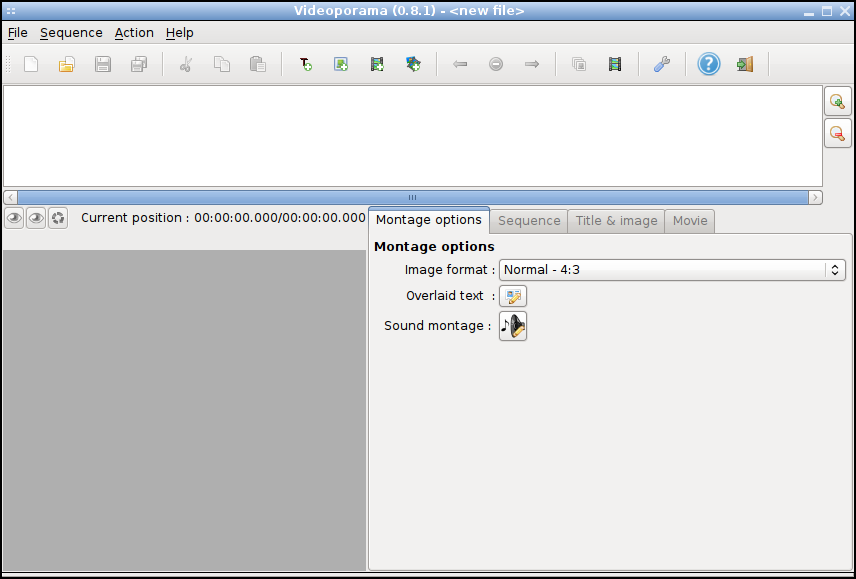Click the overlapping squares toolbar icon

pos(579,64)
